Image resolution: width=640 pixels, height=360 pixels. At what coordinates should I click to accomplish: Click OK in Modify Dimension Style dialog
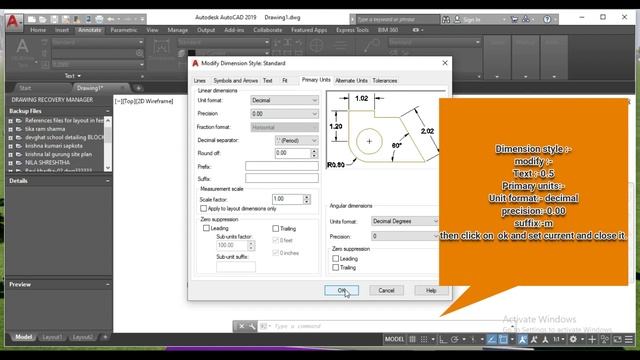(x=342, y=290)
